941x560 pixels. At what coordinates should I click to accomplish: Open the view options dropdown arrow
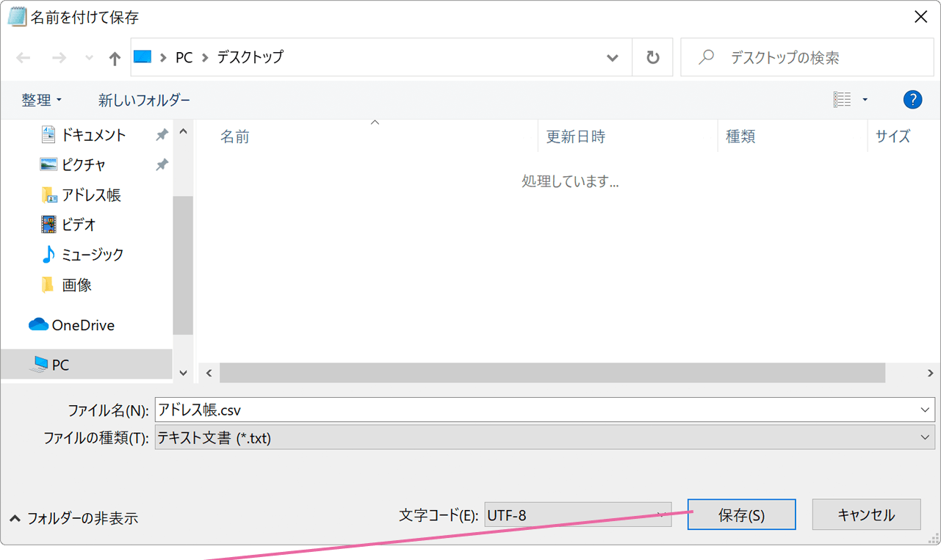865,100
